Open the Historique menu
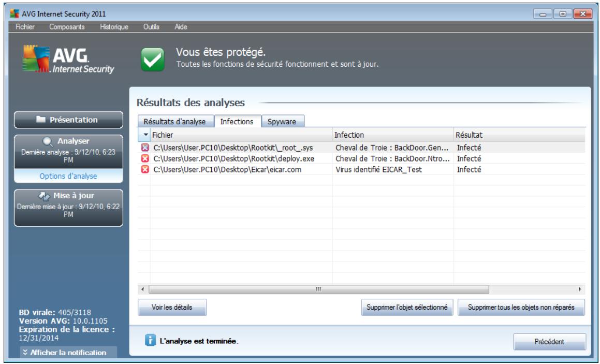This screenshot has width=600, height=364. coord(114,27)
